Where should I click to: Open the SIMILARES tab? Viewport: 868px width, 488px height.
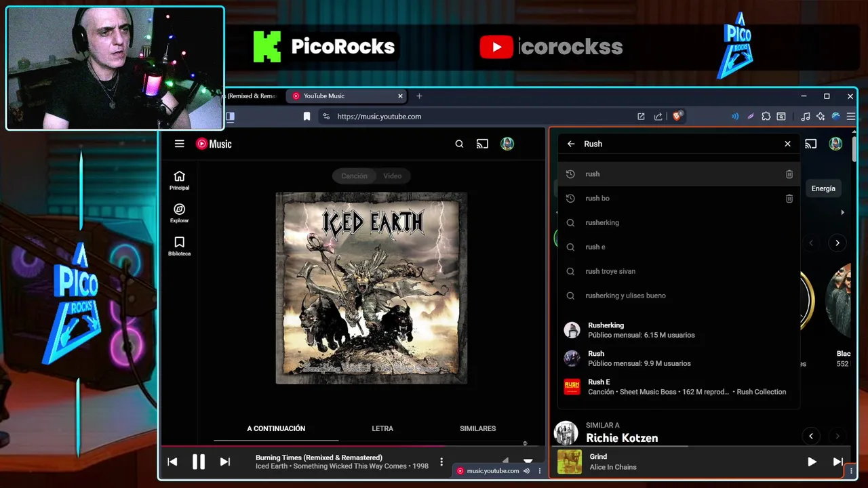click(x=477, y=428)
